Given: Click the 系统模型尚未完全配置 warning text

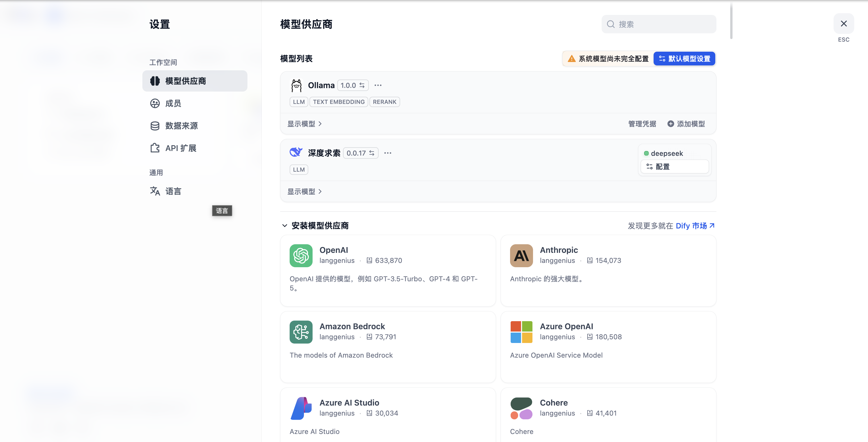Looking at the screenshot, I should click(614, 59).
